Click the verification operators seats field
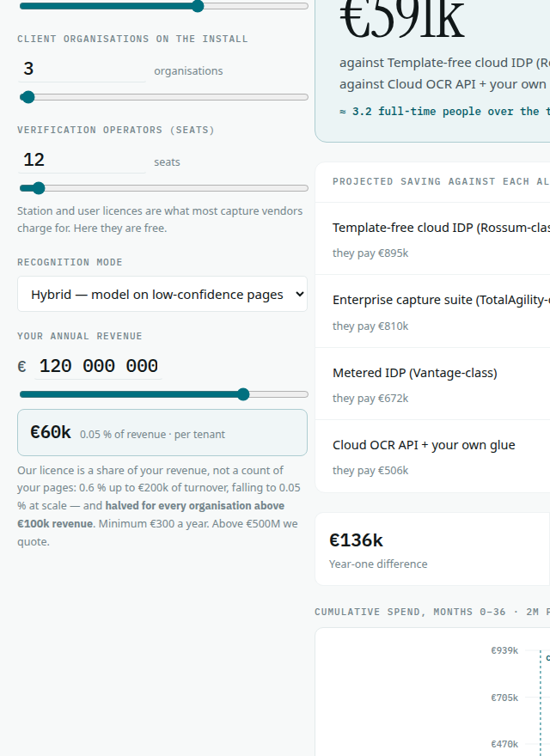The image size is (550, 756). (x=82, y=160)
